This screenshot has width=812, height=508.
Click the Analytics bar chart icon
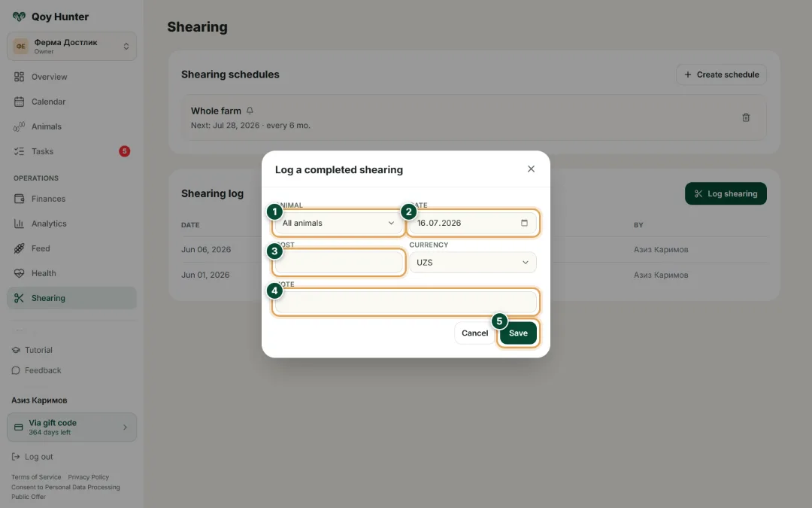click(19, 224)
